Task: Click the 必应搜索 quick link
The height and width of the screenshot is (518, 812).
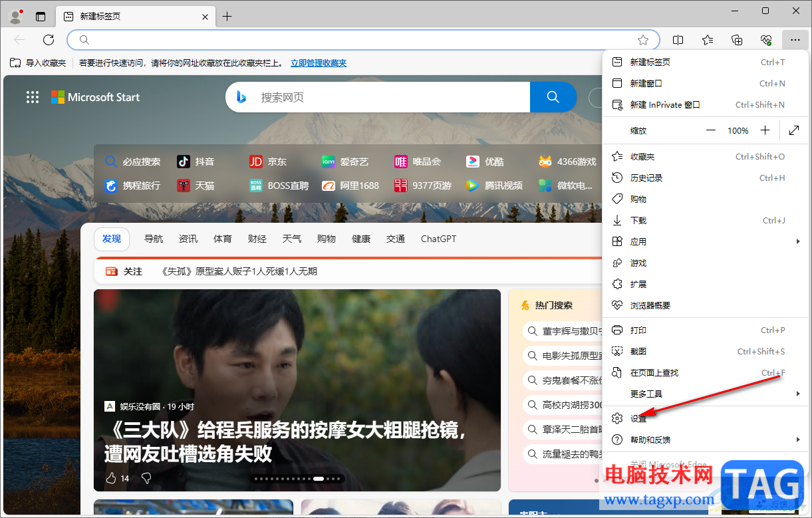Action: [x=132, y=162]
